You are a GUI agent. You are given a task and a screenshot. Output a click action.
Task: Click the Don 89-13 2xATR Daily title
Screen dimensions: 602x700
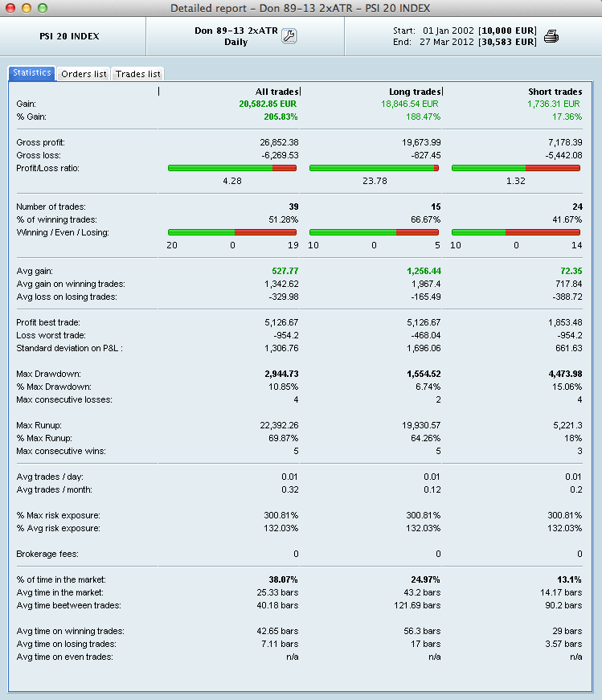235,36
